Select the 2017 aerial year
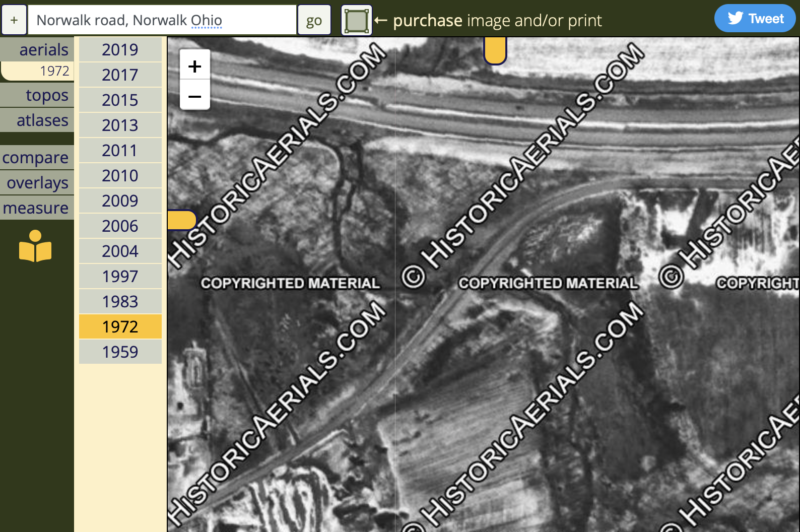The width and height of the screenshot is (800, 532). [120, 75]
